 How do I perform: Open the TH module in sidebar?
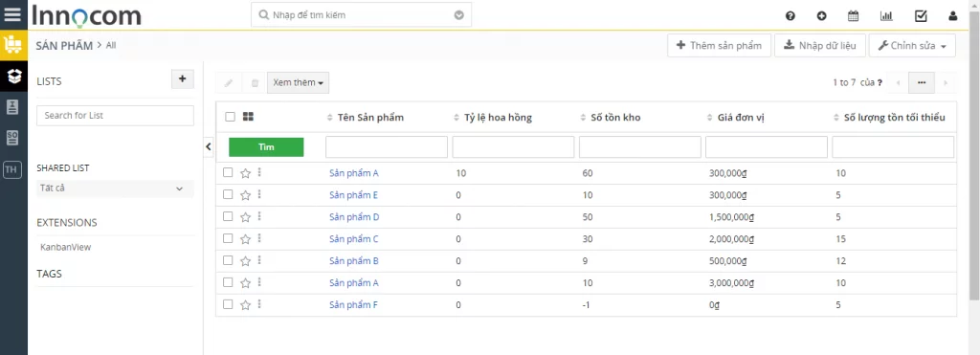pyautogui.click(x=11, y=168)
